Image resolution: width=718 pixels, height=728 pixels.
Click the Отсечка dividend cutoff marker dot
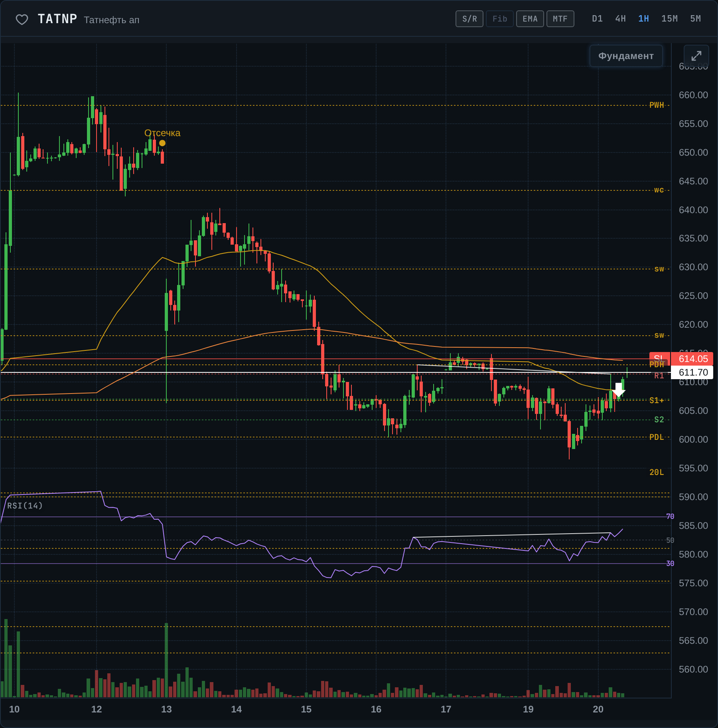click(162, 143)
